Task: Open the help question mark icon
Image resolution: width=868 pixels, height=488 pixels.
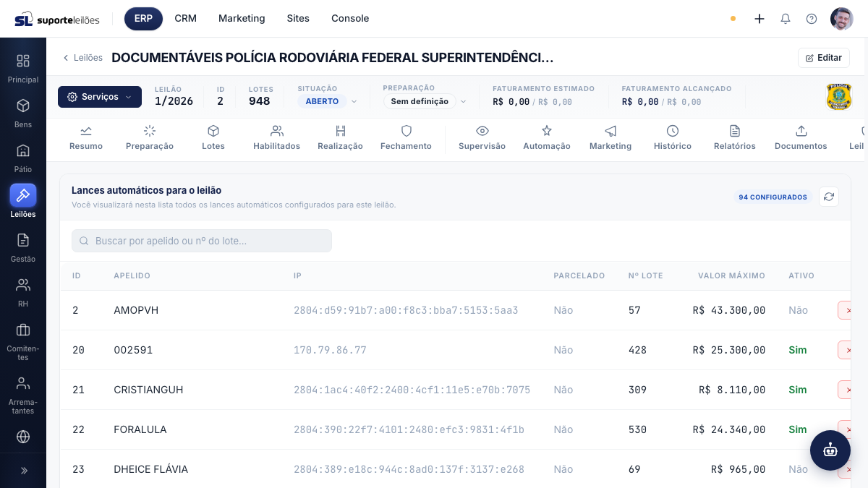Action: click(x=812, y=19)
